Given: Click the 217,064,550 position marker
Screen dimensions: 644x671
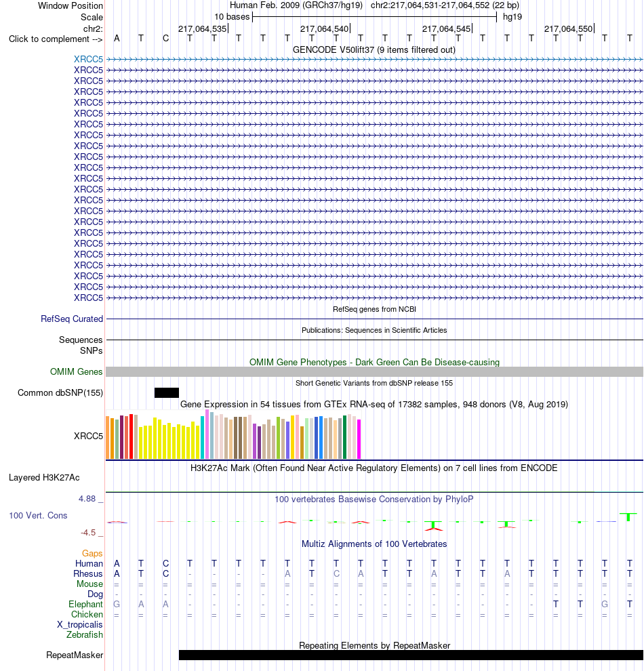Looking at the screenshot, I should coord(569,28).
